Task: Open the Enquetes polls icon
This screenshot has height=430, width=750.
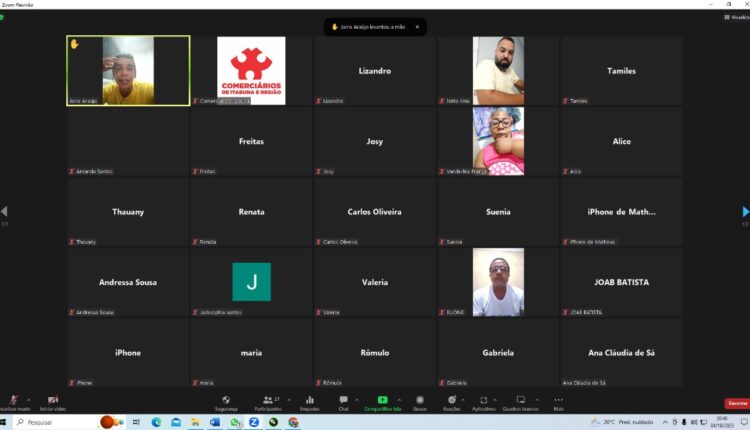Action: coord(310,401)
